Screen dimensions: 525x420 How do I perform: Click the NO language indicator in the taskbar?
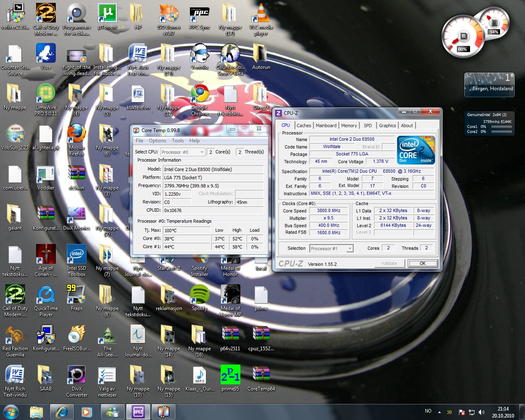tap(428, 411)
